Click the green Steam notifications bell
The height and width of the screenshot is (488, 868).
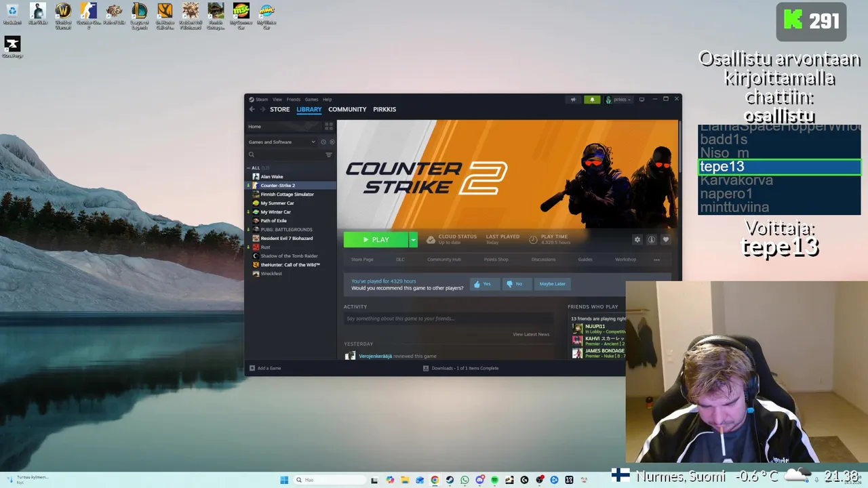point(592,100)
